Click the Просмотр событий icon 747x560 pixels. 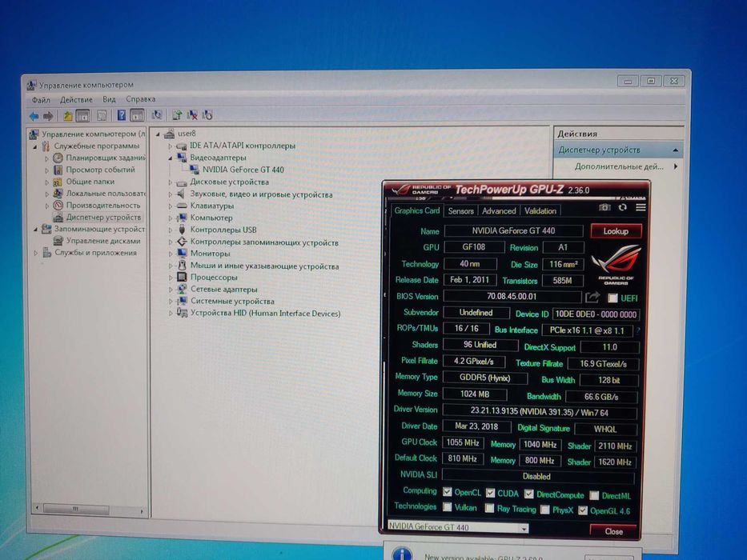[58, 170]
